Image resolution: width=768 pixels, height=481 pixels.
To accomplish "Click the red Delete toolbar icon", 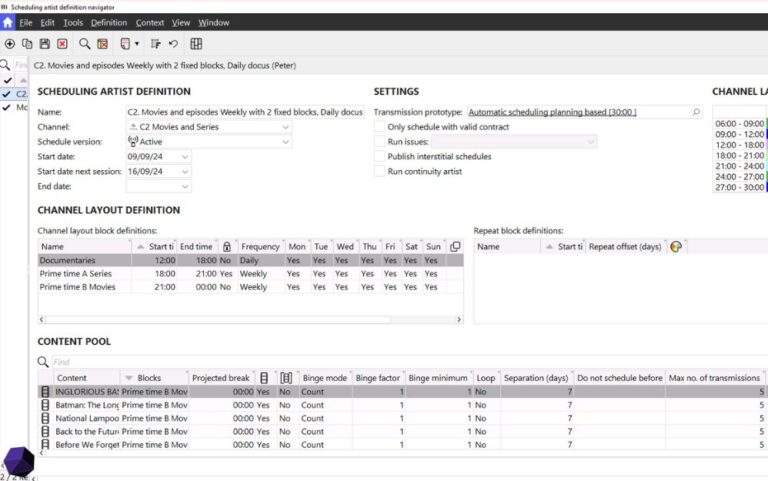I will pyautogui.click(x=62, y=44).
